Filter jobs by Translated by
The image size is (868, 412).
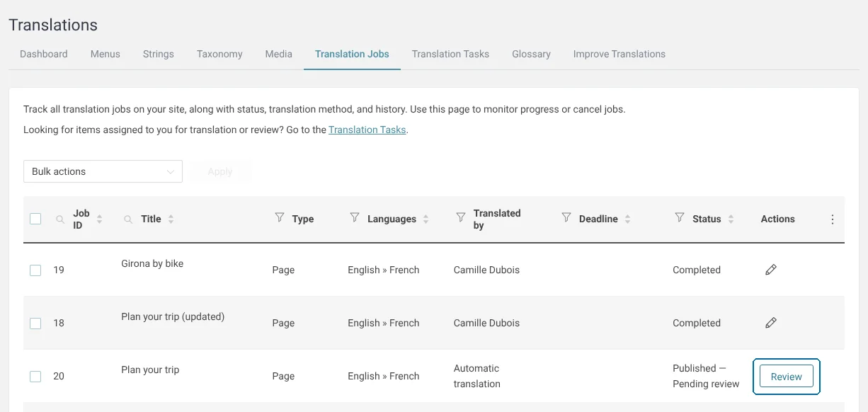coord(461,218)
